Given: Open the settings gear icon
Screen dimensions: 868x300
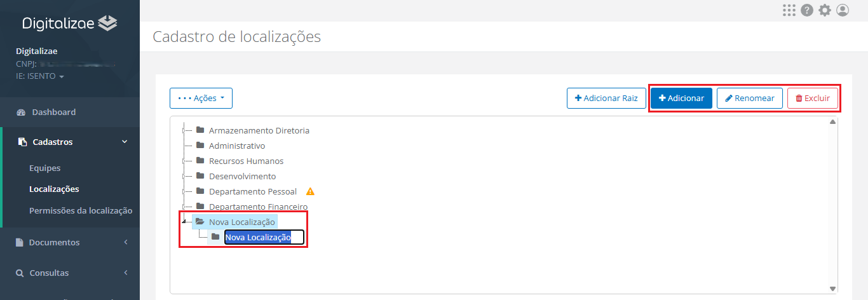Looking at the screenshot, I should (x=825, y=10).
